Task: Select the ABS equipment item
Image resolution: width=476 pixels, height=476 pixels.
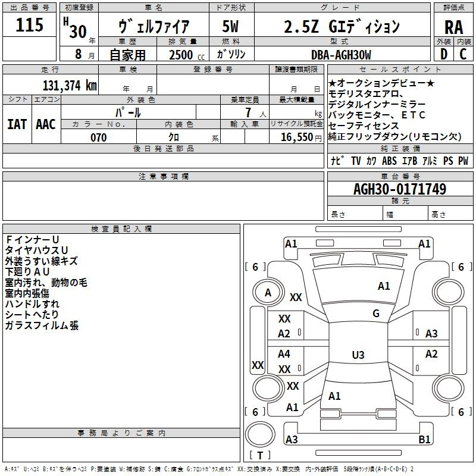Action: point(389,161)
